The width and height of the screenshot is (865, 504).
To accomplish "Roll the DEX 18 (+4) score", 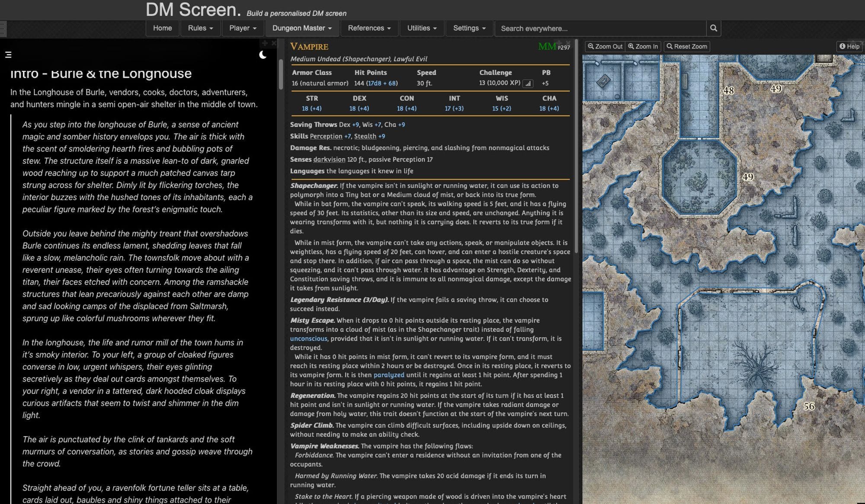I will coord(359,108).
